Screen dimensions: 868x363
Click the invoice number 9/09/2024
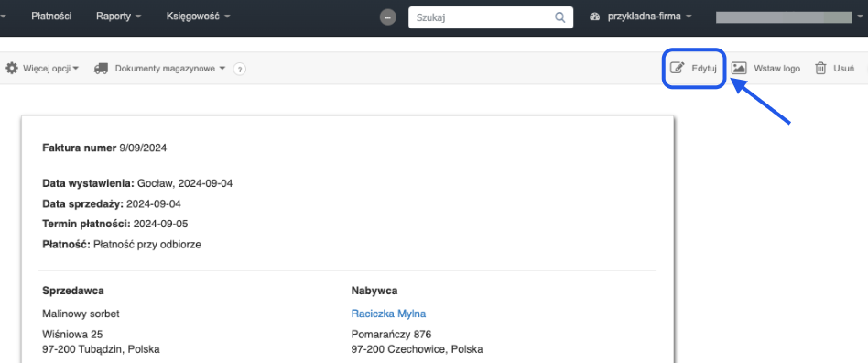click(x=143, y=148)
